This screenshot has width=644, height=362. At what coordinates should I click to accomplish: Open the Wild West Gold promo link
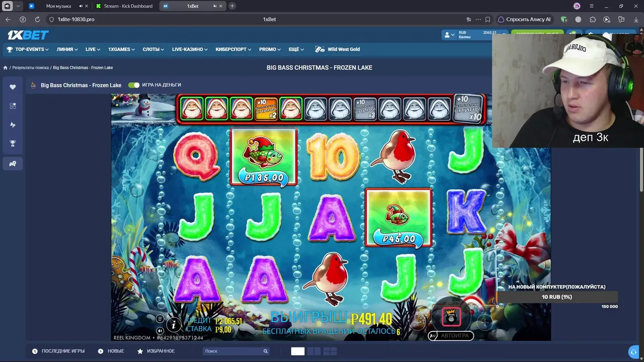tap(344, 49)
